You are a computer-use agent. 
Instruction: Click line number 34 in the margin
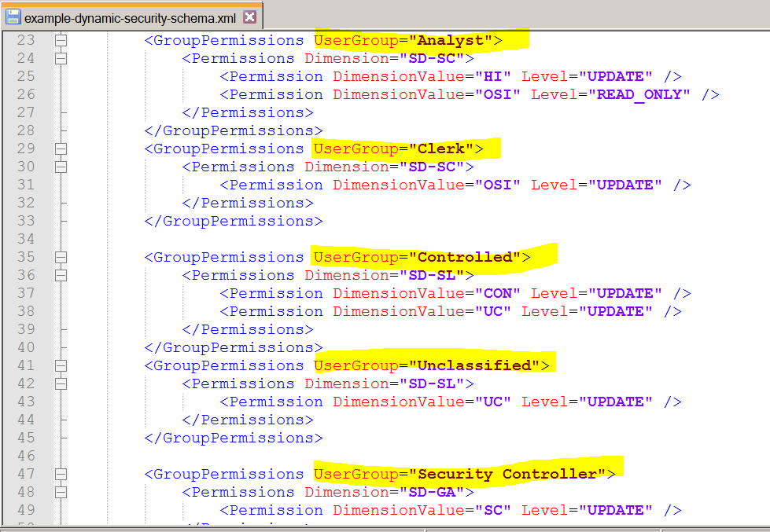[26, 239]
